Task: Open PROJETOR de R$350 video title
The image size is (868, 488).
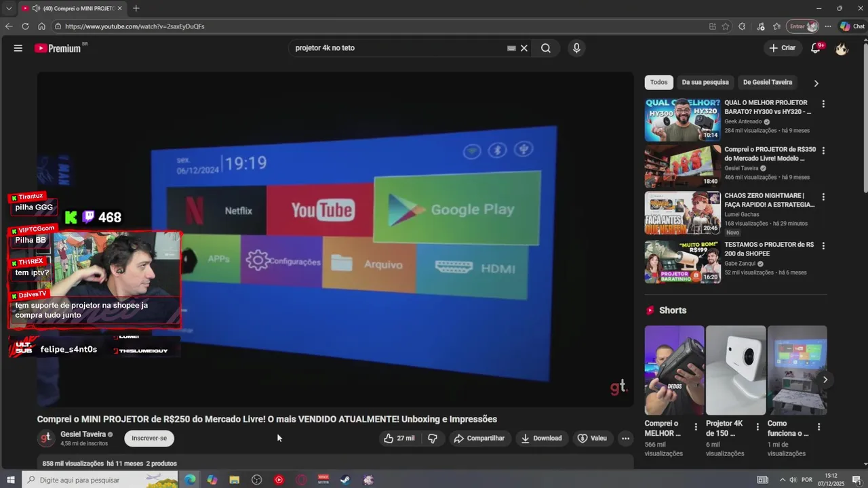Action: click(x=770, y=154)
